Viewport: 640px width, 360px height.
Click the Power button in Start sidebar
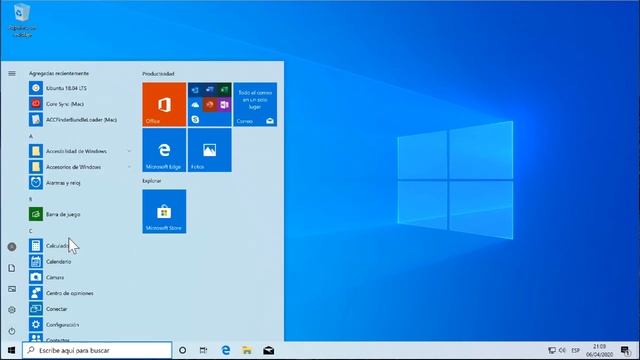pyautogui.click(x=12, y=331)
